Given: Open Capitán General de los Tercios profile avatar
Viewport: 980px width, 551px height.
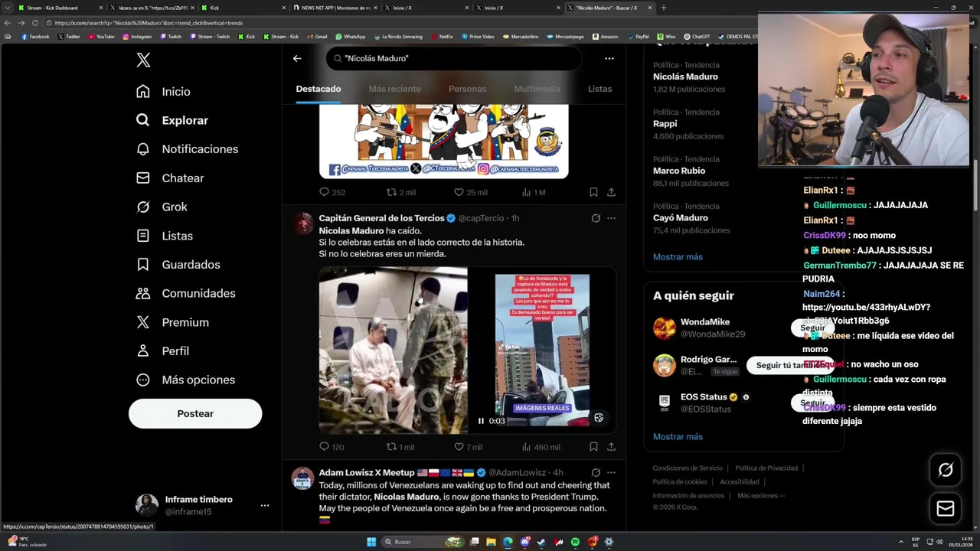Looking at the screenshot, I should [x=303, y=223].
